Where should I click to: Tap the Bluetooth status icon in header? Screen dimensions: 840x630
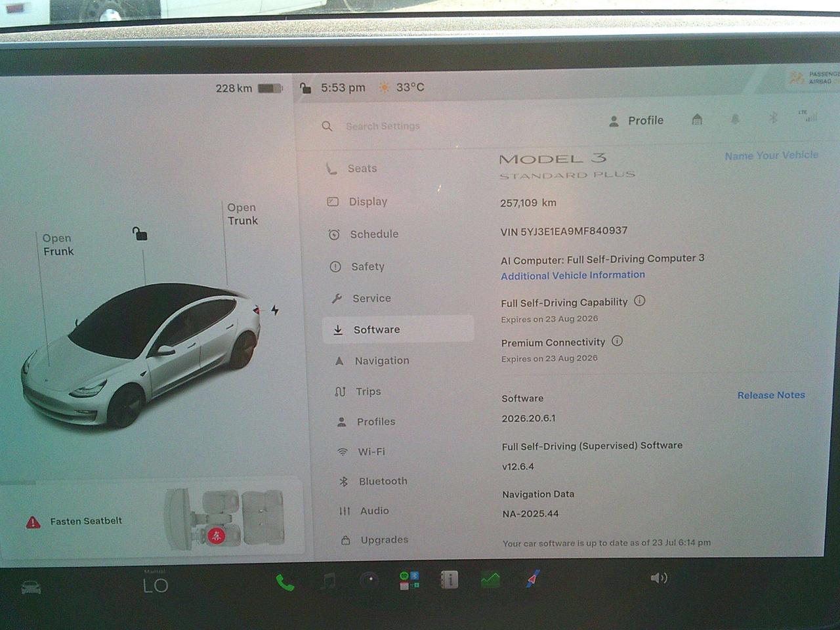coord(773,117)
